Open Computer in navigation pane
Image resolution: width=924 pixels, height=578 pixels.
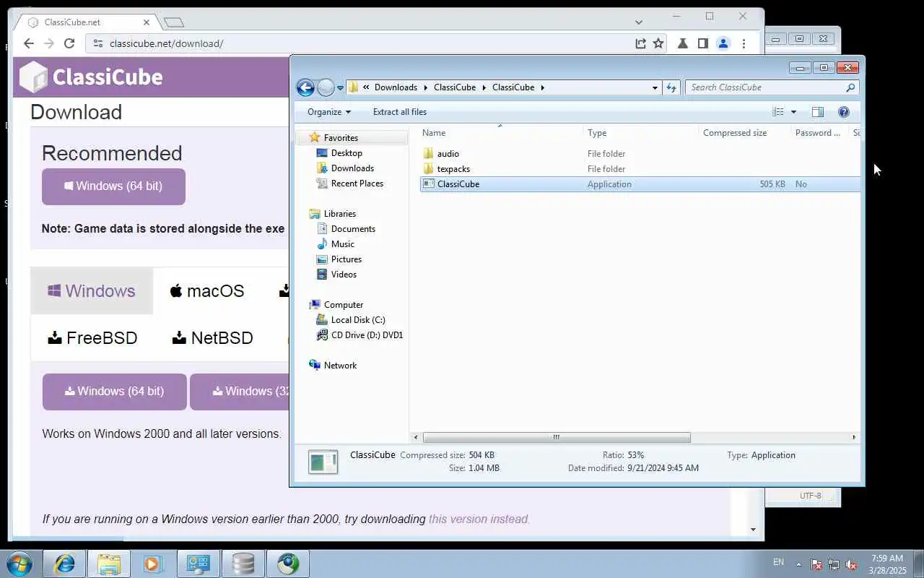click(343, 305)
